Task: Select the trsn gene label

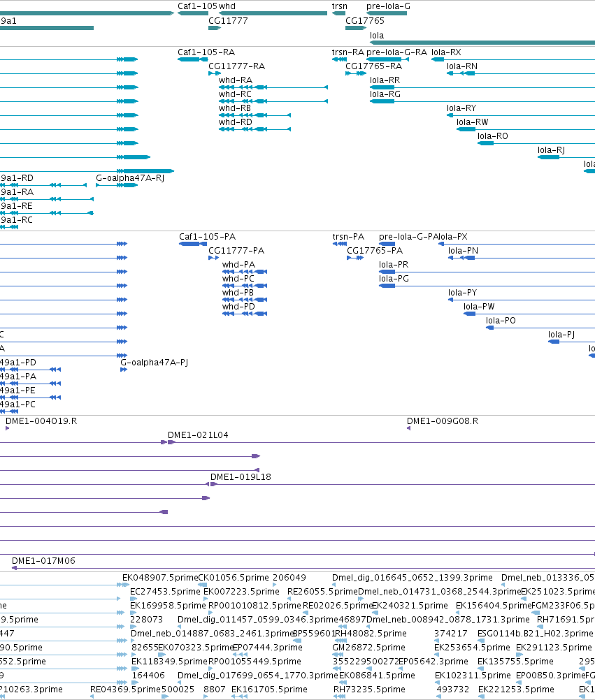Action: pyautogui.click(x=340, y=6)
